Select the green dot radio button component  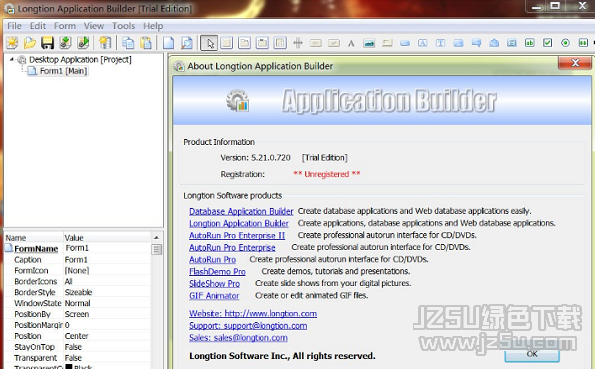pyautogui.click(x=565, y=43)
